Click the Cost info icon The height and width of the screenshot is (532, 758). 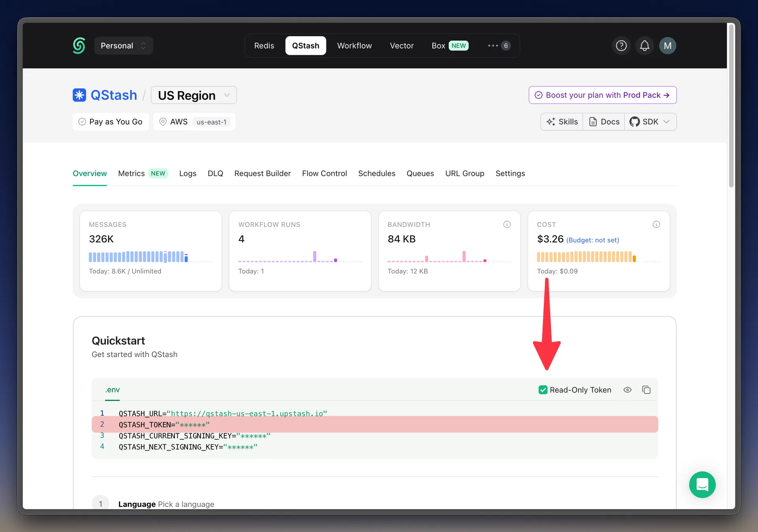click(656, 225)
